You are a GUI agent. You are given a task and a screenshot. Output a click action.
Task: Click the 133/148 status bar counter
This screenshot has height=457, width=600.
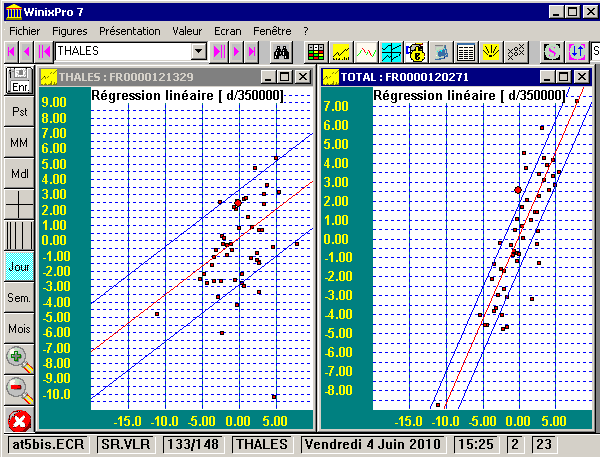193,444
